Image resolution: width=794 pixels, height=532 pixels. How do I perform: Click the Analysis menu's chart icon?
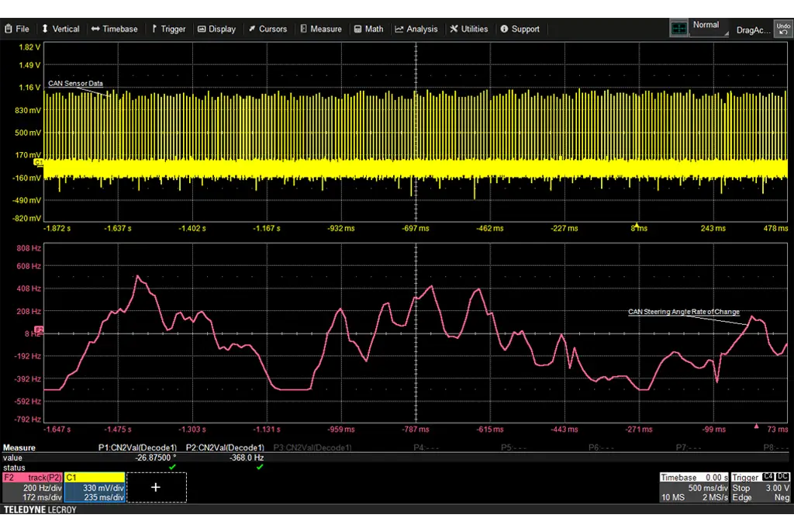point(399,29)
